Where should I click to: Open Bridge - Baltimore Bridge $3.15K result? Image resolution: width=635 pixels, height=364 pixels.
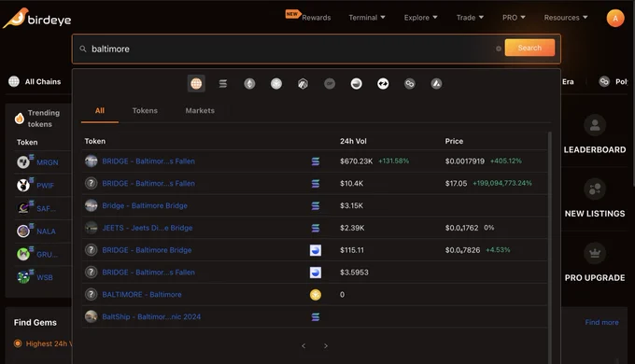coord(315,205)
